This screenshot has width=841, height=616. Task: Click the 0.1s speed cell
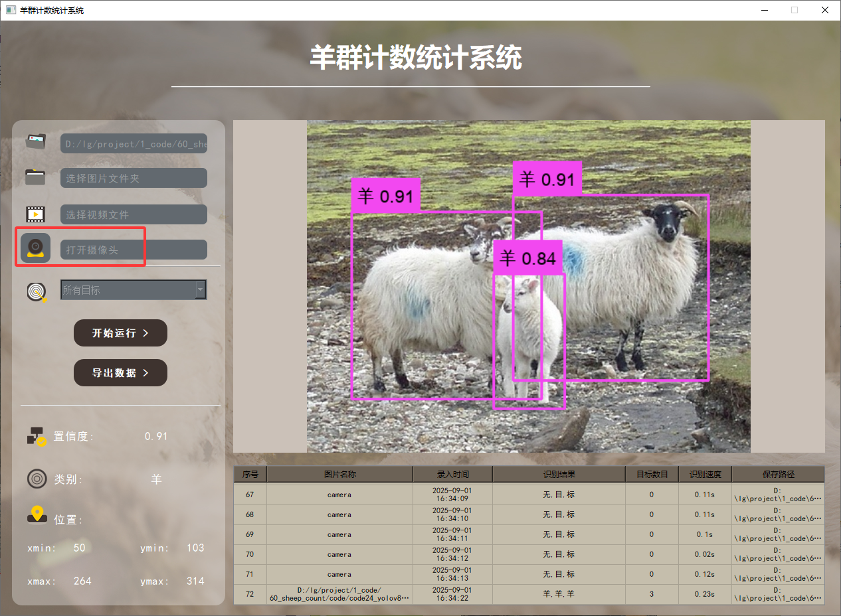[705, 534]
